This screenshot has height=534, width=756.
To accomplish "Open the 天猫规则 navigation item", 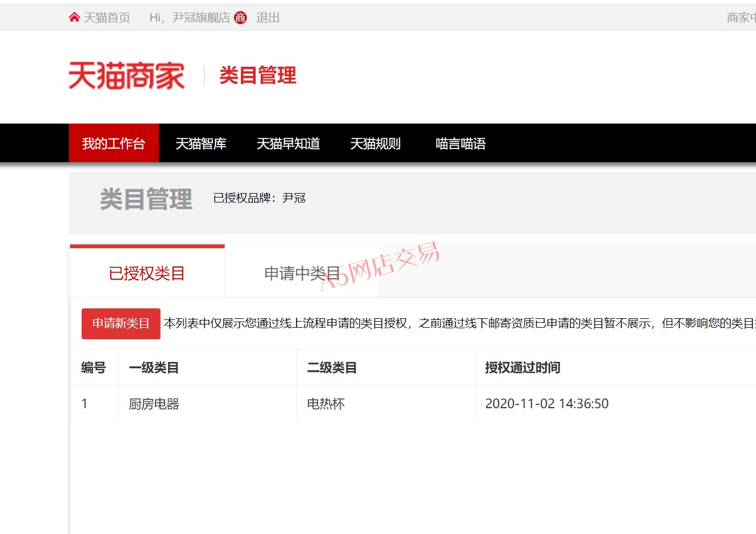I will coord(376,143).
